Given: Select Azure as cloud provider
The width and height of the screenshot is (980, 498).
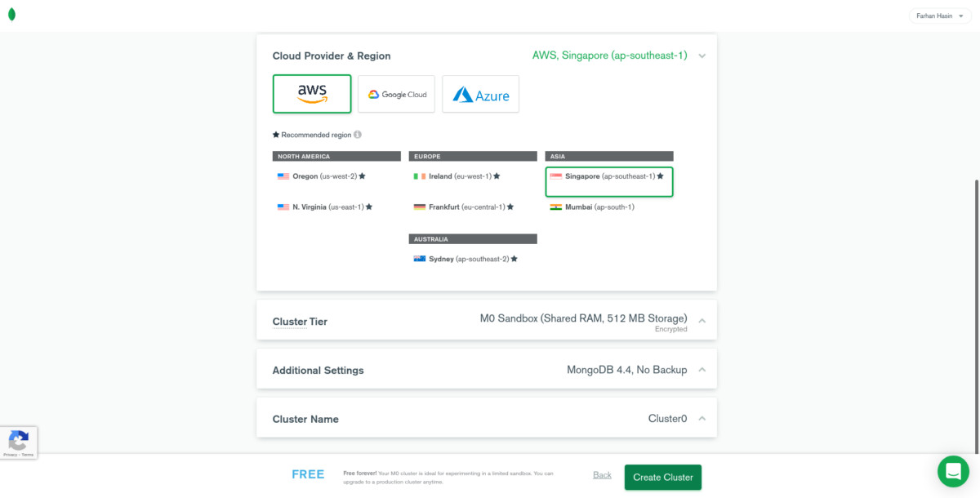Looking at the screenshot, I should click(480, 94).
